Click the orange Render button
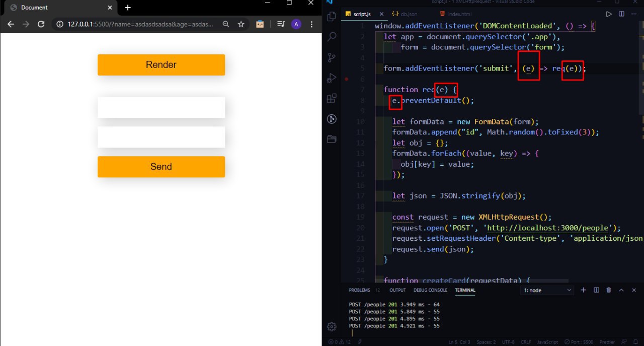Screen dimensions: 644x346 pos(161,65)
